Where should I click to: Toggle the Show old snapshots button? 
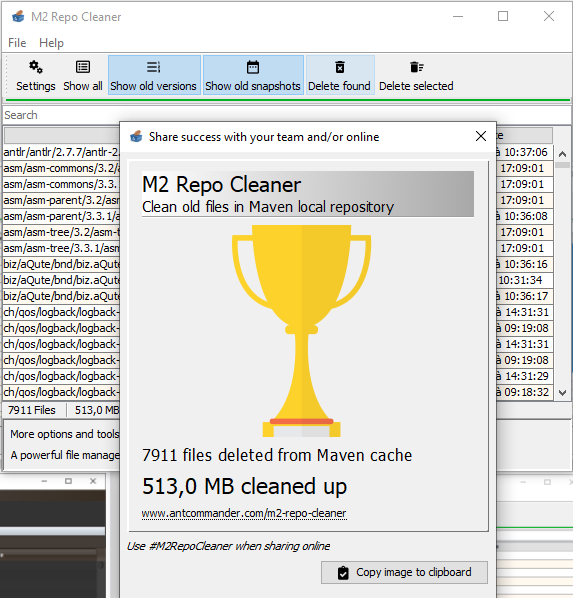[x=253, y=76]
